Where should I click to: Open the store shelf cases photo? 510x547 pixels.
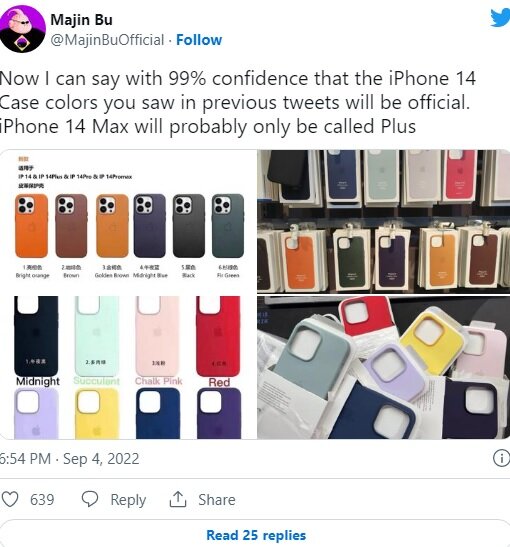(384, 221)
